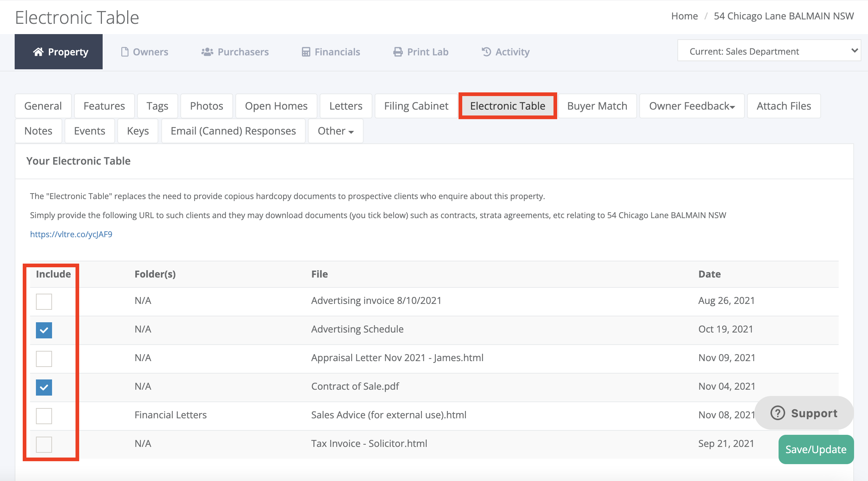
Task: Open the vltre.co/ycJAF9 URL link
Action: click(71, 234)
